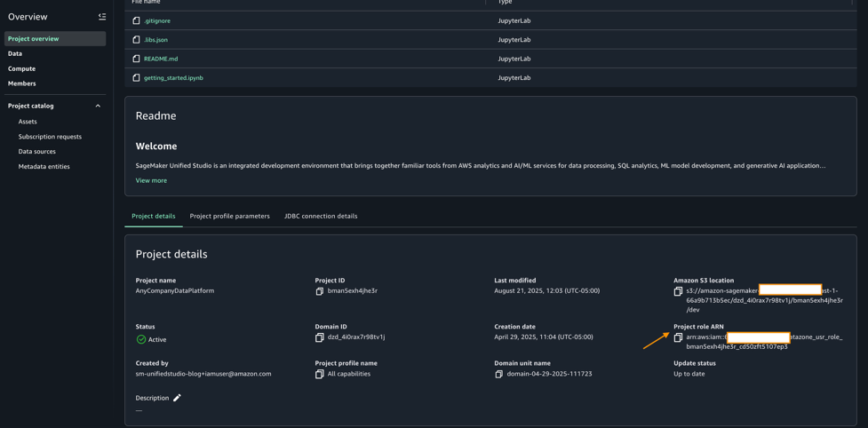Click the JupyterLab type for getting_started.ipynb

click(514, 78)
